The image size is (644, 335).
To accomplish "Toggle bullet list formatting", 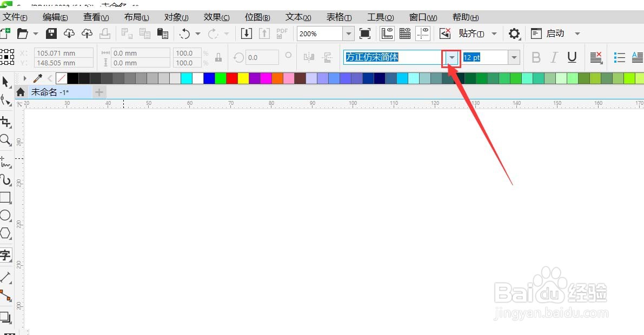I will click(619, 57).
